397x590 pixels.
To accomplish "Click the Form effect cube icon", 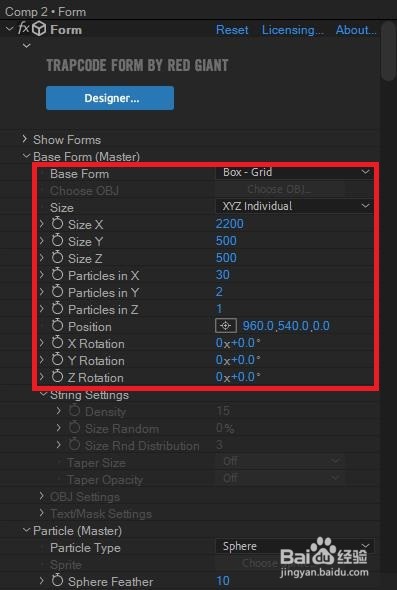I will pyautogui.click(x=39, y=29).
